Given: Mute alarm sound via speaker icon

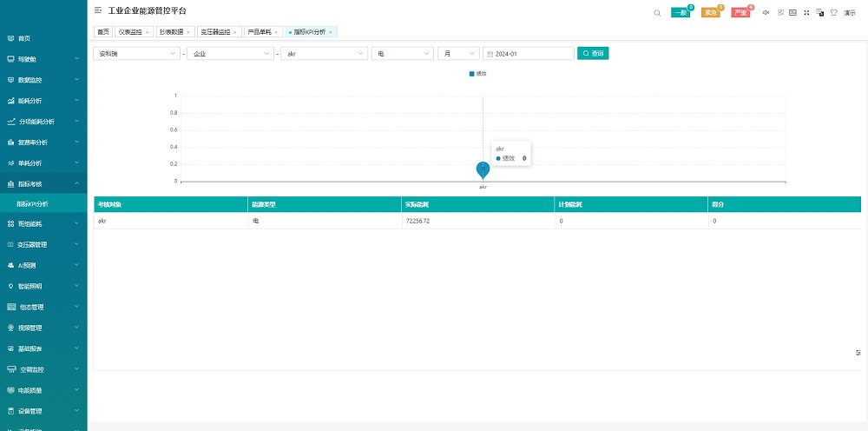Looking at the screenshot, I should pyautogui.click(x=766, y=13).
